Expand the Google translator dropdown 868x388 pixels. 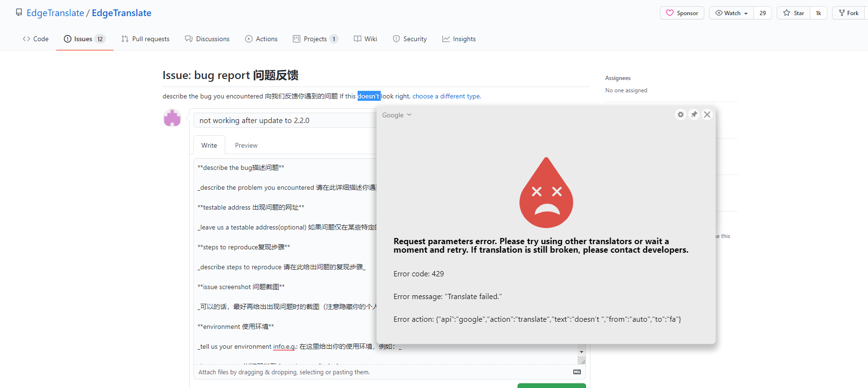coord(397,115)
